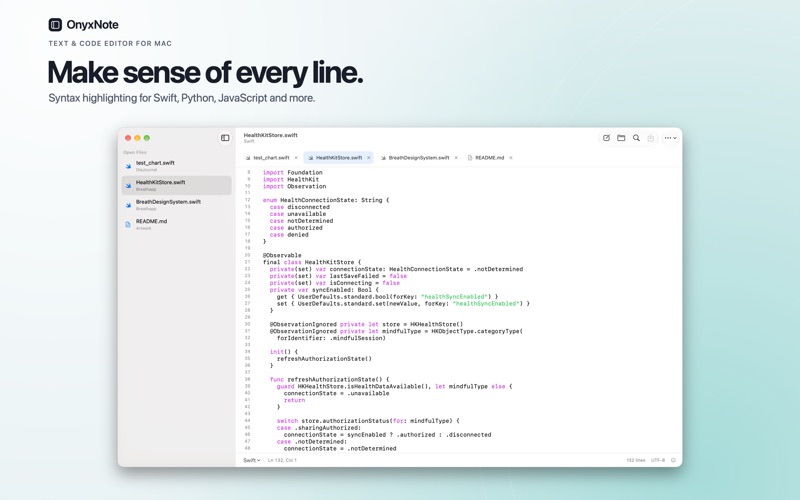
Task: Close the BreathDesignSystem.swift tab
Action: [456, 158]
